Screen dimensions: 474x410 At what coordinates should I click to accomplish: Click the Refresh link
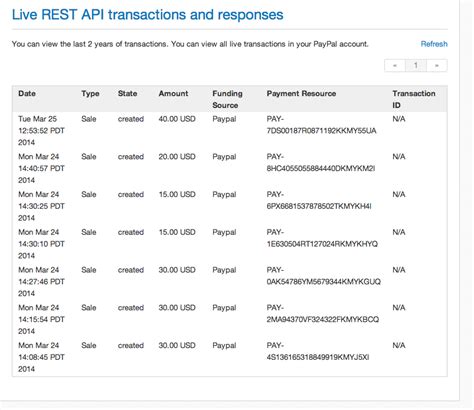coord(434,44)
